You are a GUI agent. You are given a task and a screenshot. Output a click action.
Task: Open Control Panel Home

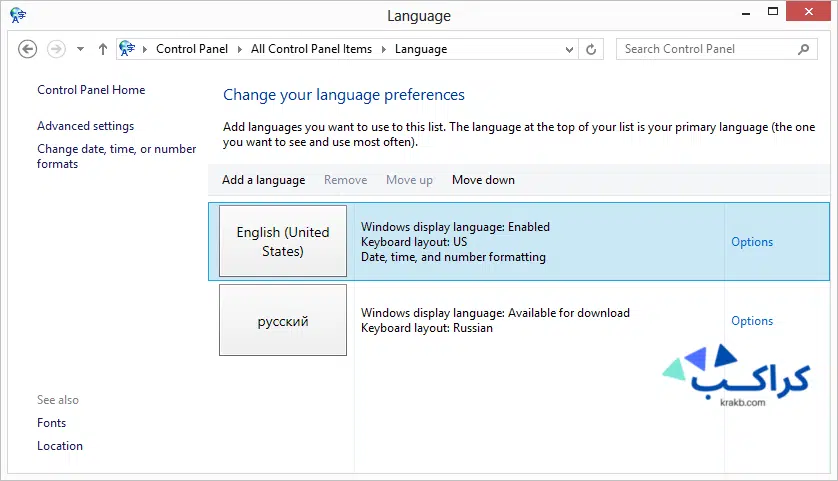tap(91, 90)
